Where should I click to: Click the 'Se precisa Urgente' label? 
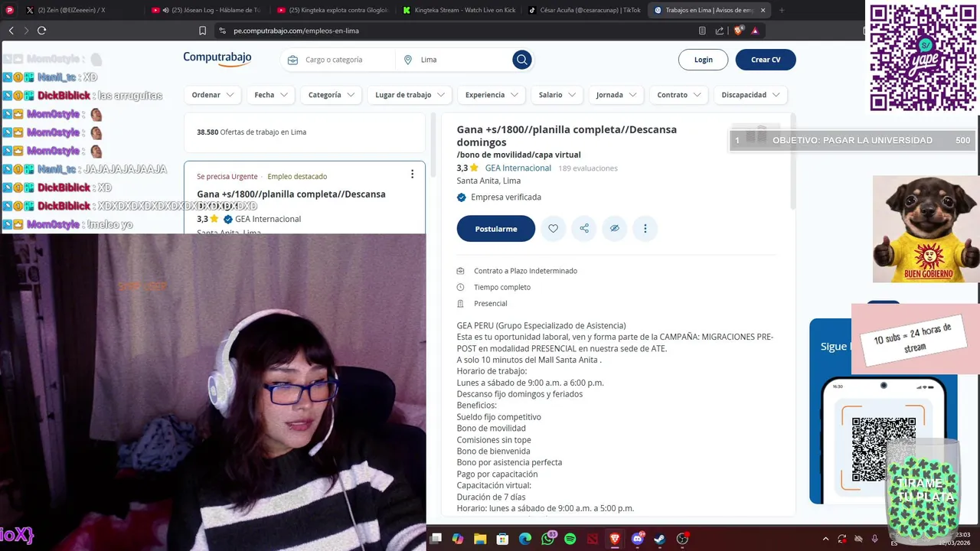[227, 177]
